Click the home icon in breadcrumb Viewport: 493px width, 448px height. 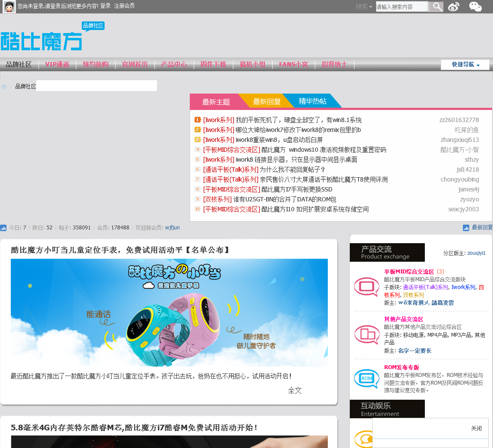coord(4,87)
